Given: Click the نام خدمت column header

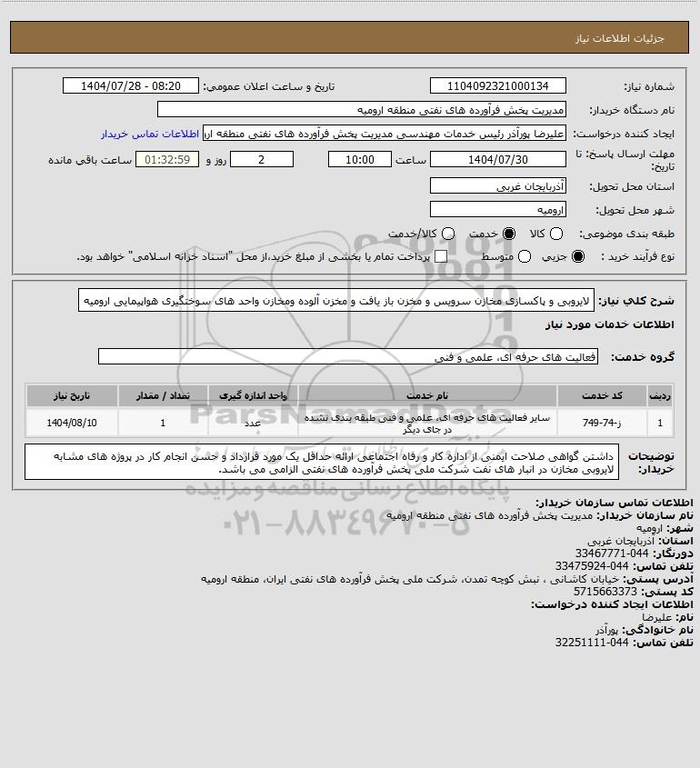Looking at the screenshot, I should click(x=427, y=395).
